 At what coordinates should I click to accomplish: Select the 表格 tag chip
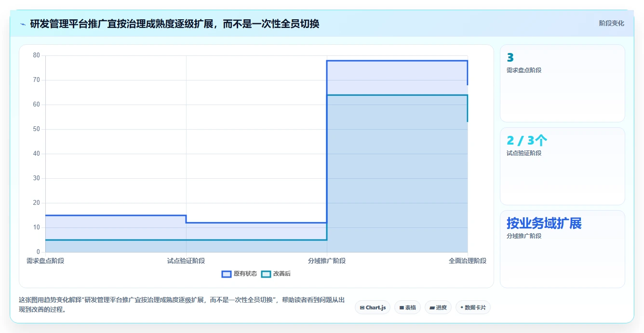pos(408,307)
